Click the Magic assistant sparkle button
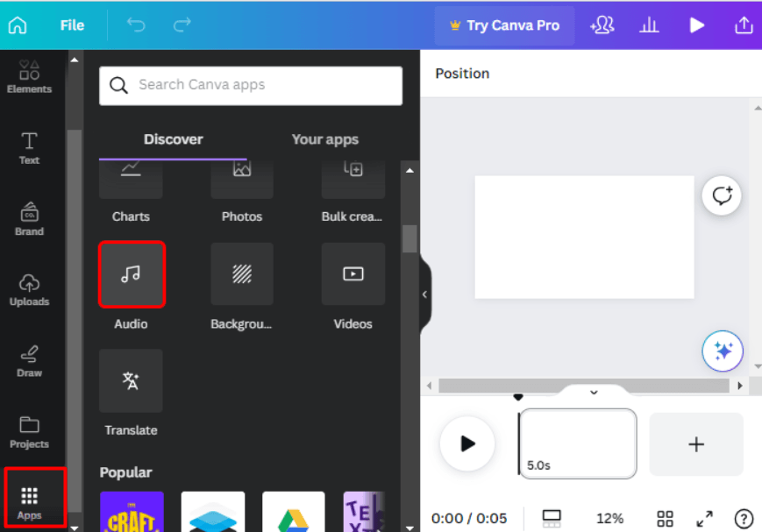The image size is (762, 532). (x=723, y=351)
